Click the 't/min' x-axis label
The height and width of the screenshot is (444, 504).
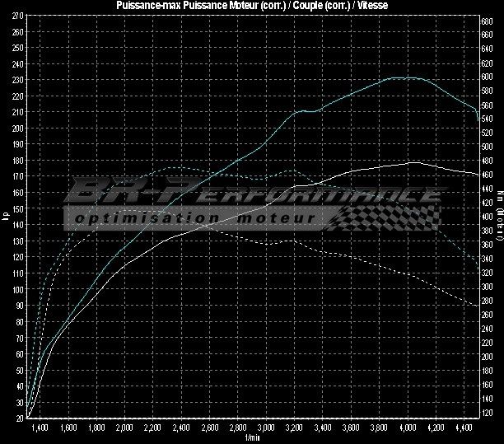251,438
